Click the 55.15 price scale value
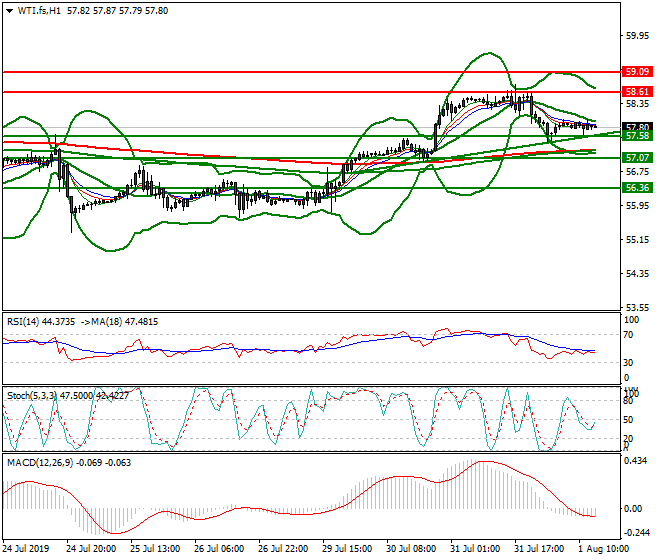This screenshot has height=560, width=660. (x=637, y=240)
